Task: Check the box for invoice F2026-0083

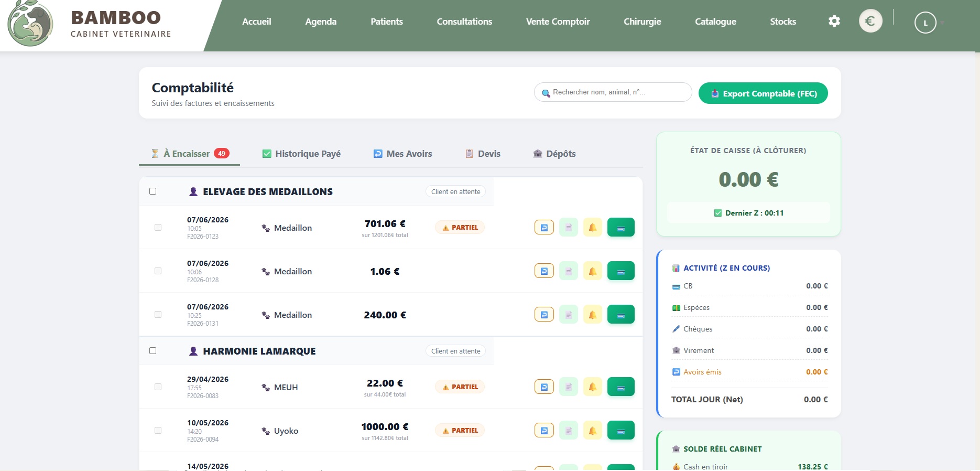Action: [158, 387]
